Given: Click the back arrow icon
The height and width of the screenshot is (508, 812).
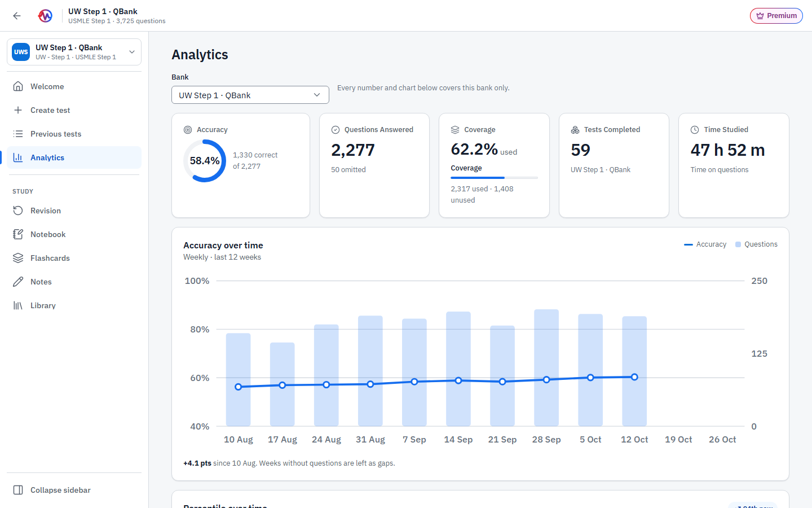Looking at the screenshot, I should 17,16.
